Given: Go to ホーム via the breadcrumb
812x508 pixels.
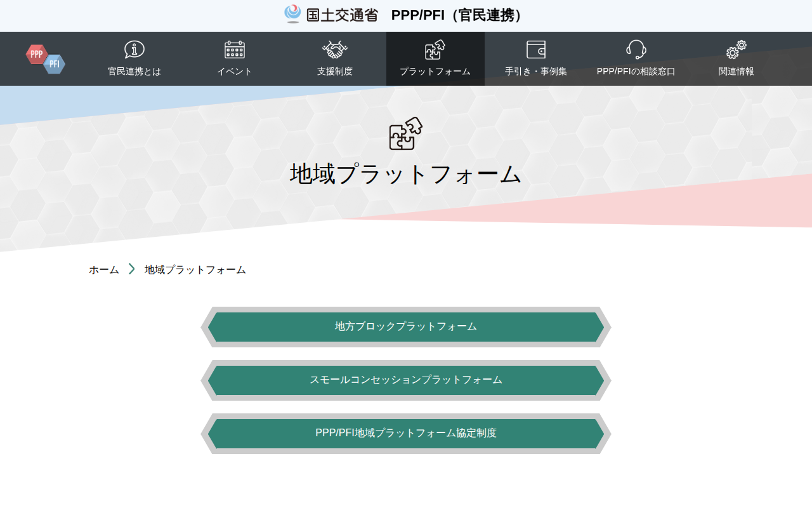Looking at the screenshot, I should (x=104, y=270).
